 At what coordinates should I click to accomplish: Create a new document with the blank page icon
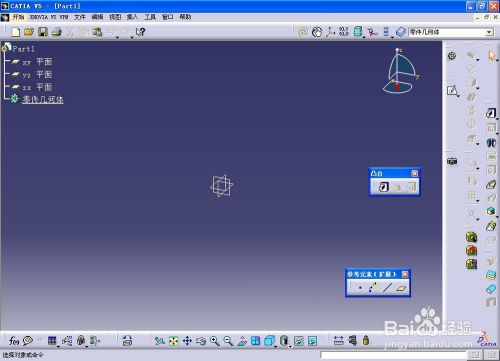point(16,32)
